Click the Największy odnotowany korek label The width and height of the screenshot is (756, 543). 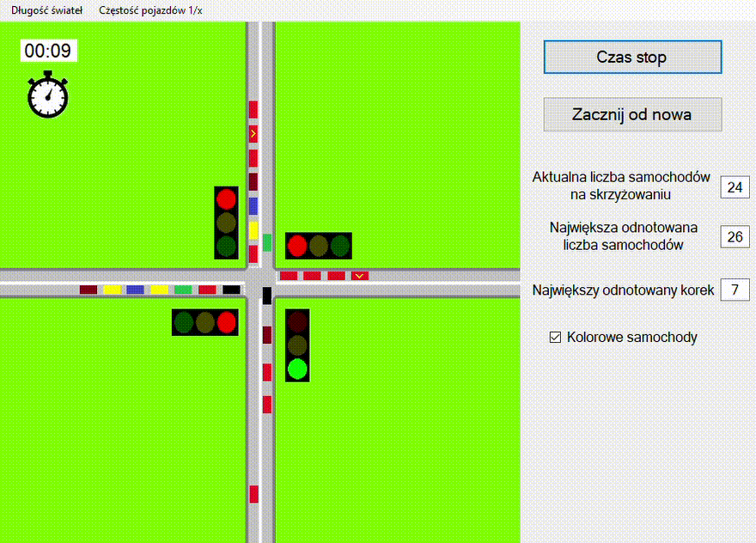[623, 290]
